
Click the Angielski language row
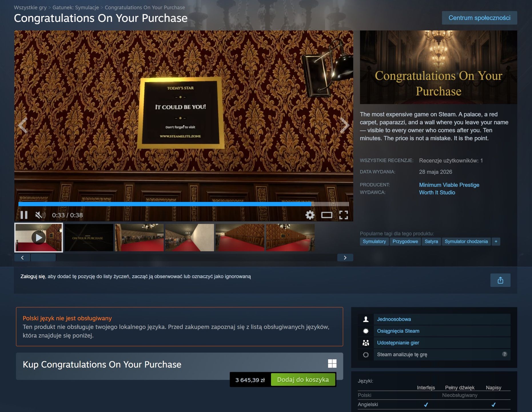(x=434, y=405)
